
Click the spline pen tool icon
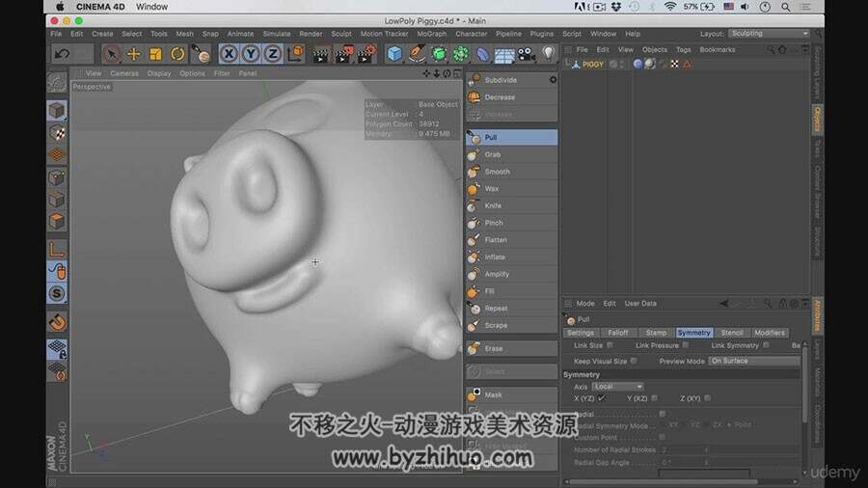(417, 54)
